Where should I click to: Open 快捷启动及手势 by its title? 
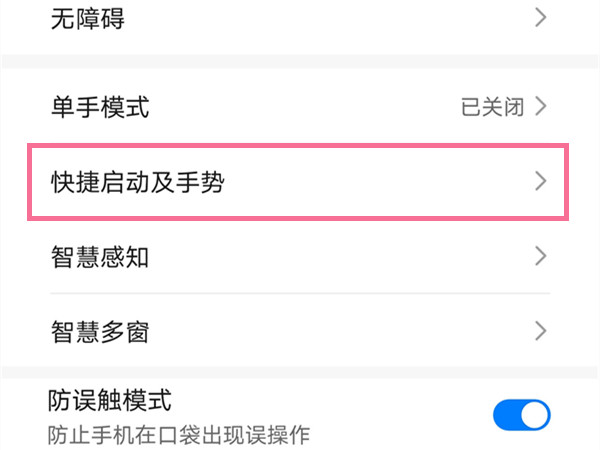[137, 181]
